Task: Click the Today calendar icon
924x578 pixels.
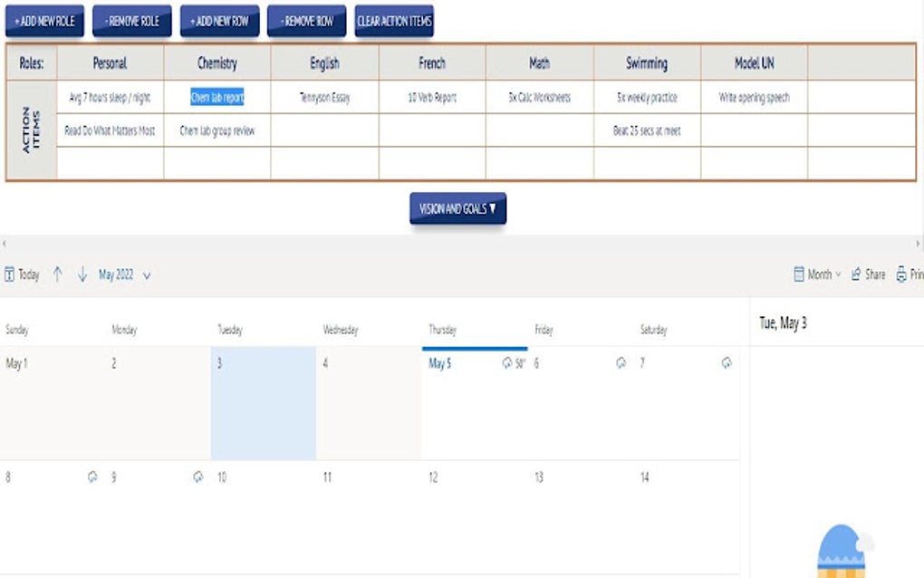Action: pyautogui.click(x=12, y=275)
